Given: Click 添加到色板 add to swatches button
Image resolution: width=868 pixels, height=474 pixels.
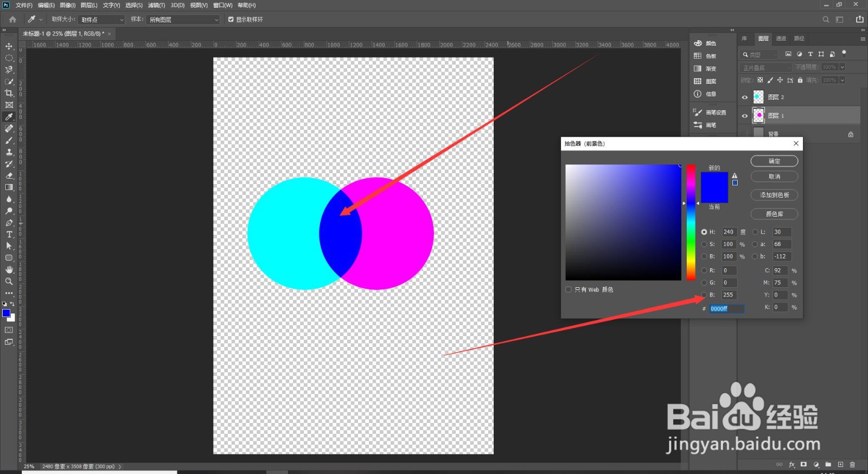Looking at the screenshot, I should pyautogui.click(x=774, y=195).
